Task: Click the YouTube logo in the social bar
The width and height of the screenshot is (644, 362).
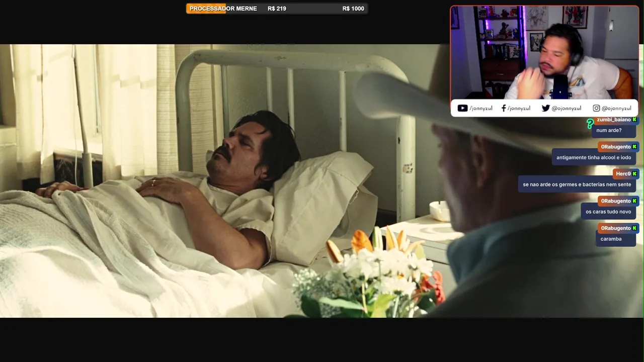Action: coord(462,108)
